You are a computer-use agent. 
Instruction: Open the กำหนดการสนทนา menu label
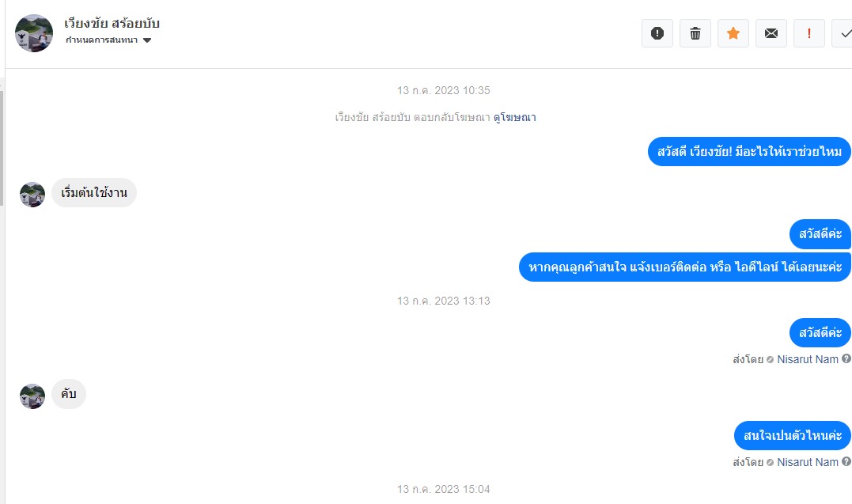tap(101, 40)
